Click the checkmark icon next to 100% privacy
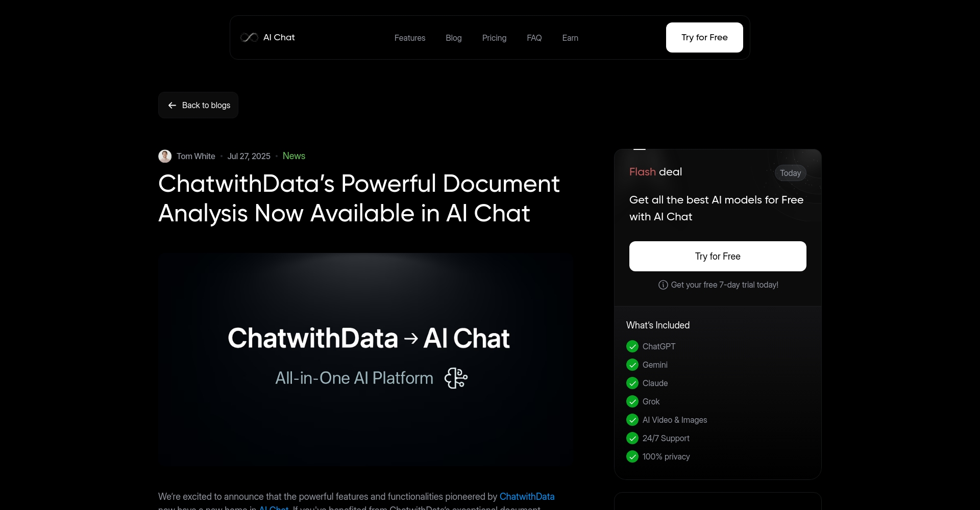The image size is (980, 510). coord(632,456)
